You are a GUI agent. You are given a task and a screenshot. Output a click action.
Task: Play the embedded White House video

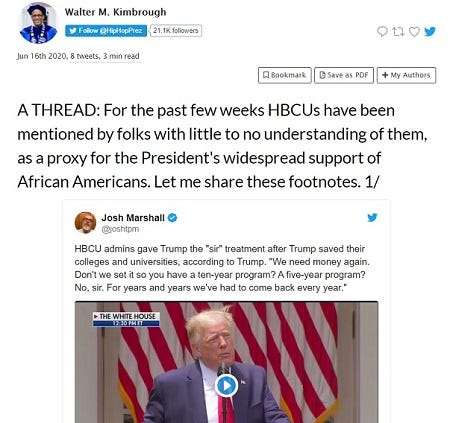click(226, 386)
